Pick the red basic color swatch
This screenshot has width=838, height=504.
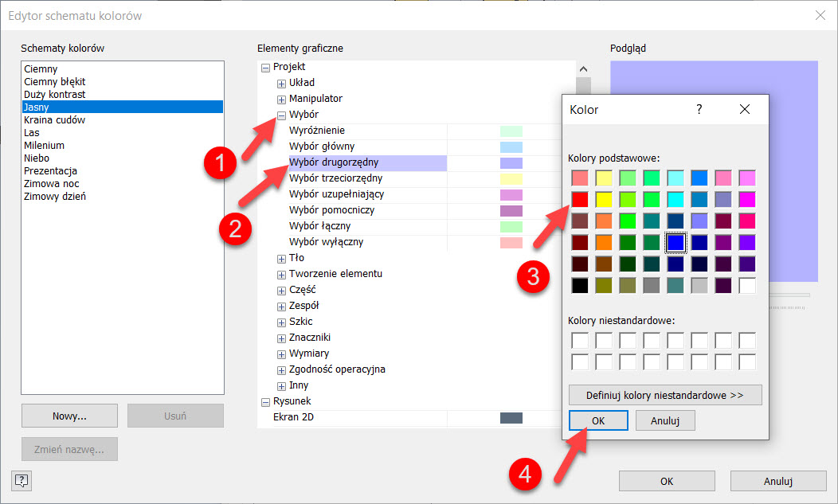[580, 199]
